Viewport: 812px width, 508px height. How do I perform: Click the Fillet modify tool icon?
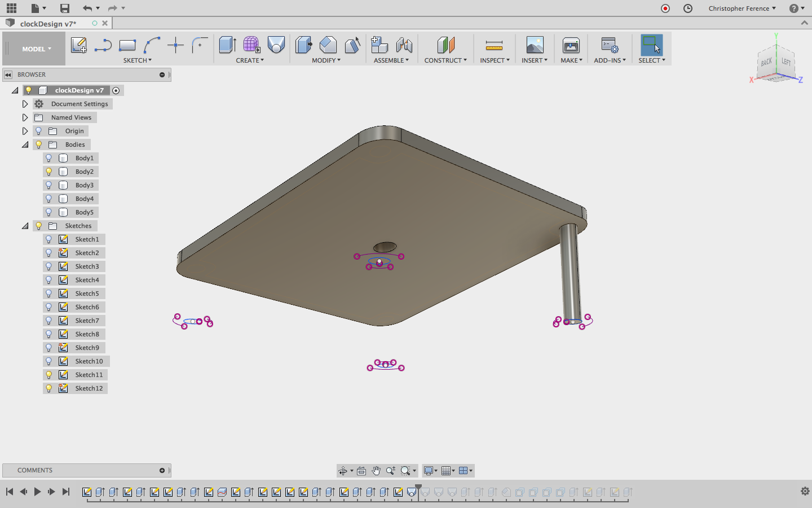click(328, 45)
